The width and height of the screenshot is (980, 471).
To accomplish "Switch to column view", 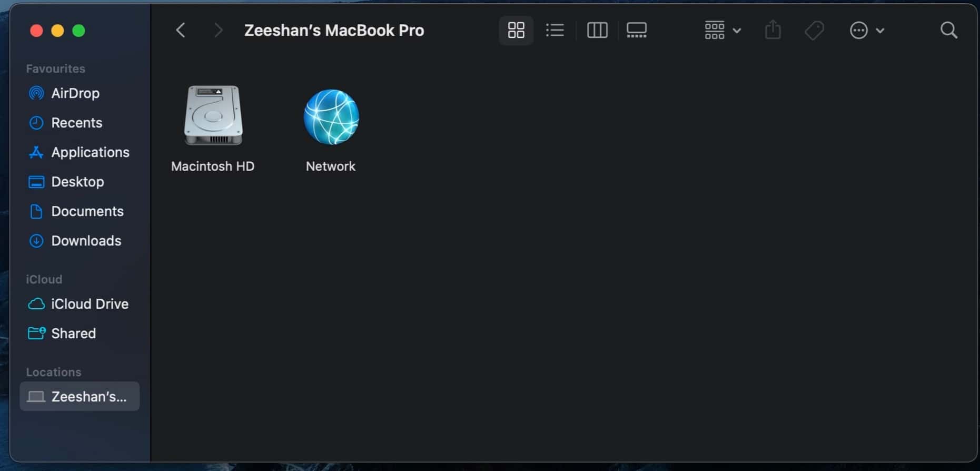I will 597,30.
